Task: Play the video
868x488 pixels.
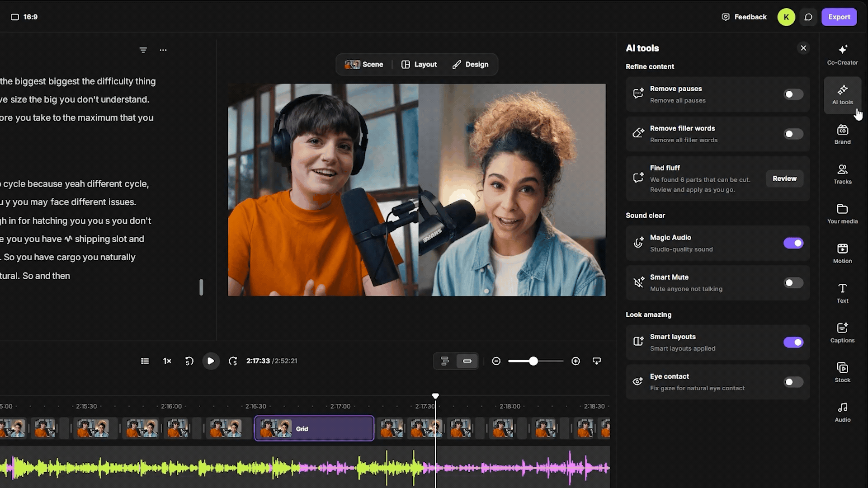Action: click(211, 361)
